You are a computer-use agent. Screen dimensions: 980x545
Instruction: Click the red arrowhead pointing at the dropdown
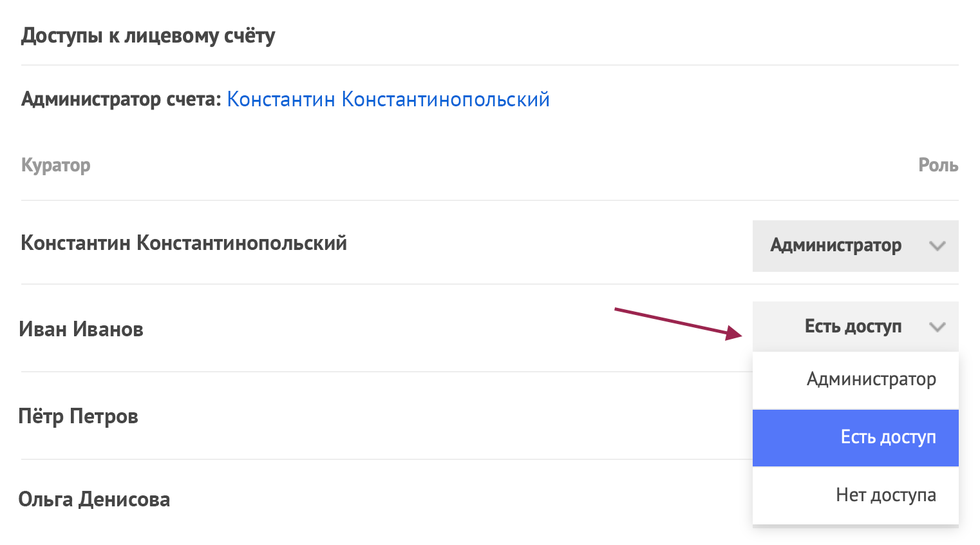[x=735, y=333]
